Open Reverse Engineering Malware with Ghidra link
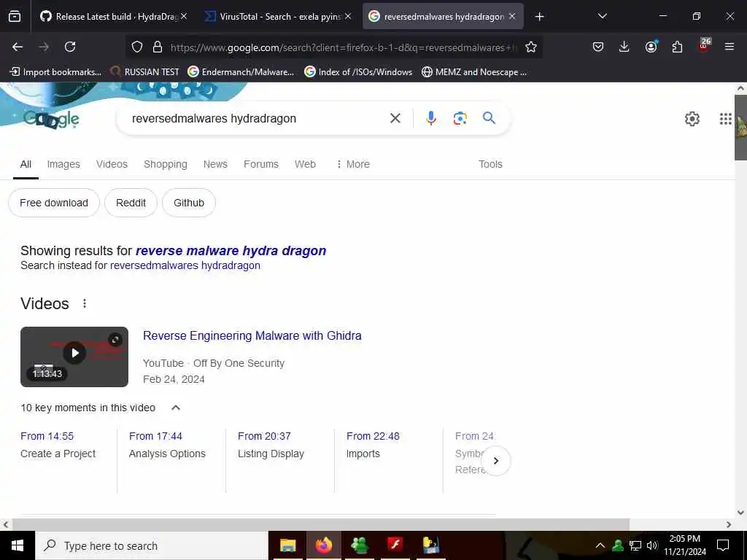This screenshot has width=747, height=560. coord(252,335)
